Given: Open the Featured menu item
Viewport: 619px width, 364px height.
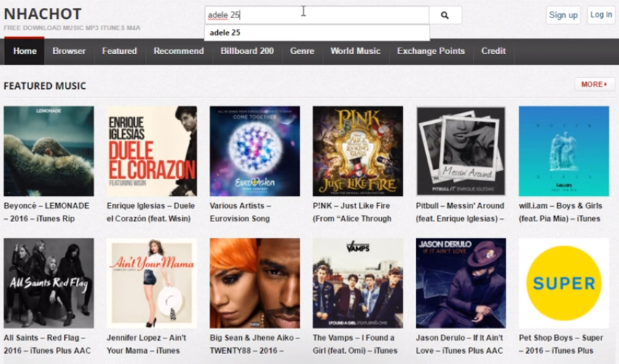Looking at the screenshot, I should tap(119, 51).
